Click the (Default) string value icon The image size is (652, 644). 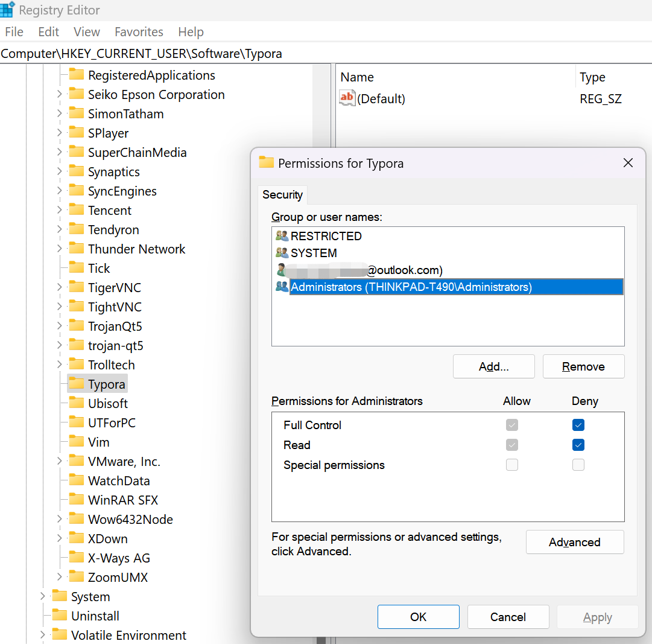pos(347,98)
